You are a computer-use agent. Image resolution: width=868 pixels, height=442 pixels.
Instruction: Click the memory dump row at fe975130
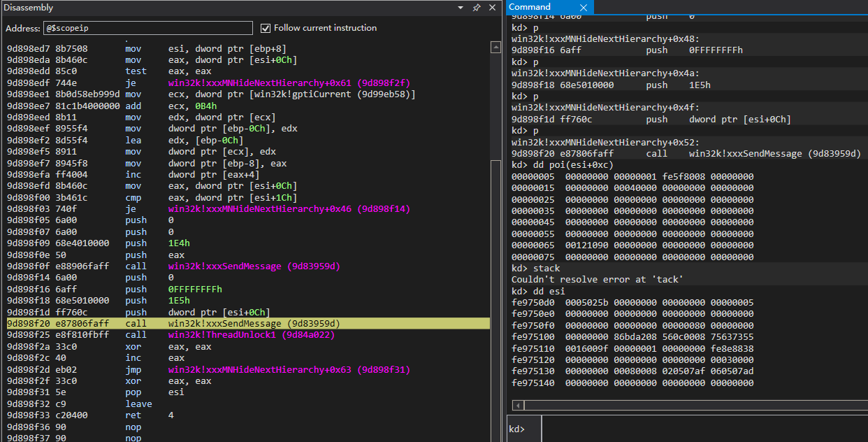pos(632,371)
